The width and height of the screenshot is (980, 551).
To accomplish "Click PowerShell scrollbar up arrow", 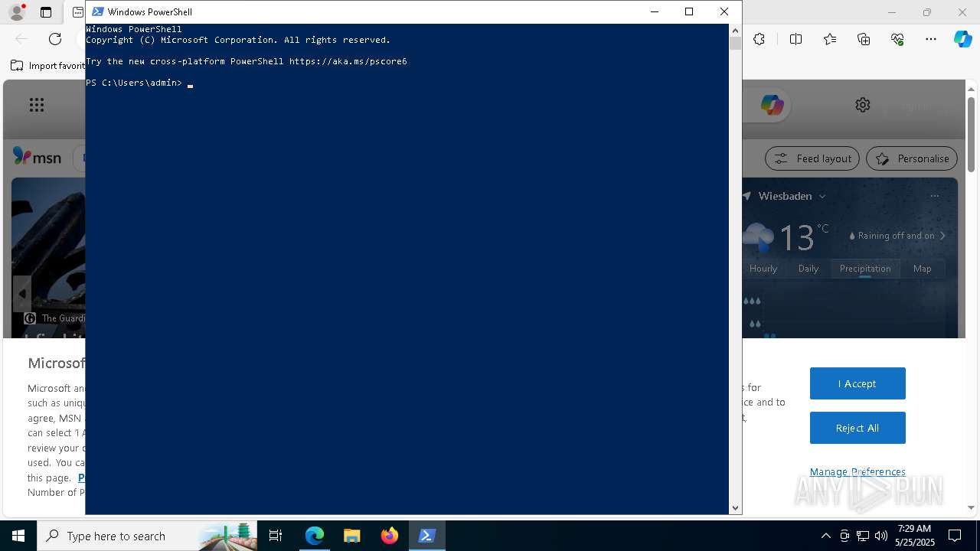I will [x=735, y=31].
